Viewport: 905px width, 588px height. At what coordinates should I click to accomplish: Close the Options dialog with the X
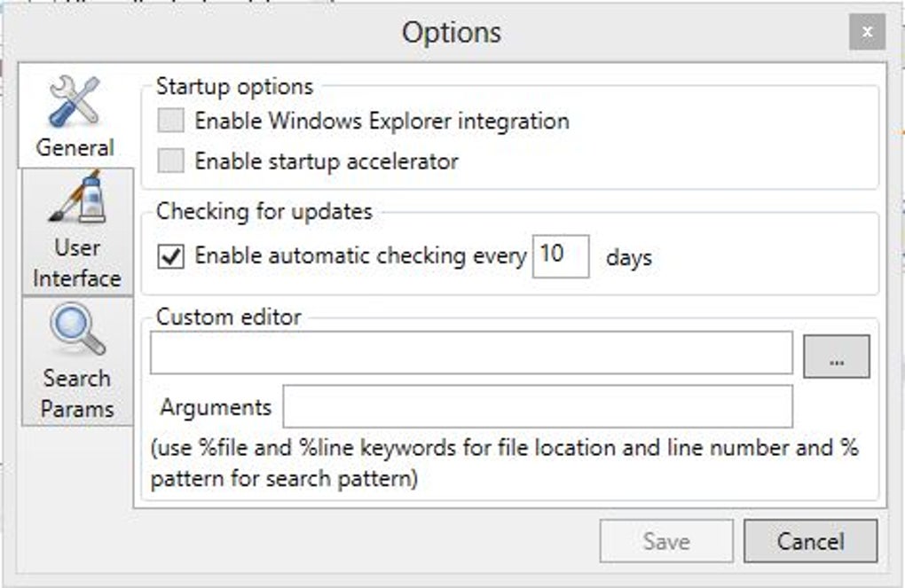(866, 32)
